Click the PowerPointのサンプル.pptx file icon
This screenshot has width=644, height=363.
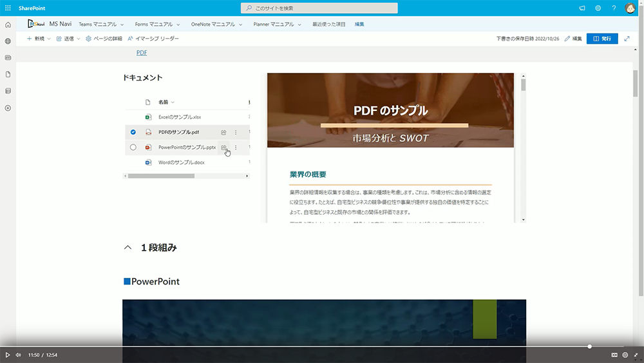tap(148, 147)
